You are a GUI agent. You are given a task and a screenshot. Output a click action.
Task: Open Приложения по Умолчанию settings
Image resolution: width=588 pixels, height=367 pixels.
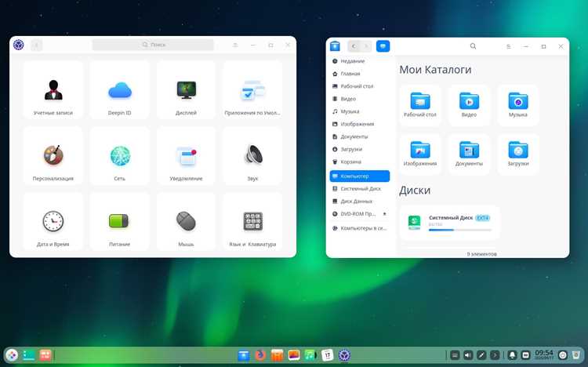252,90
